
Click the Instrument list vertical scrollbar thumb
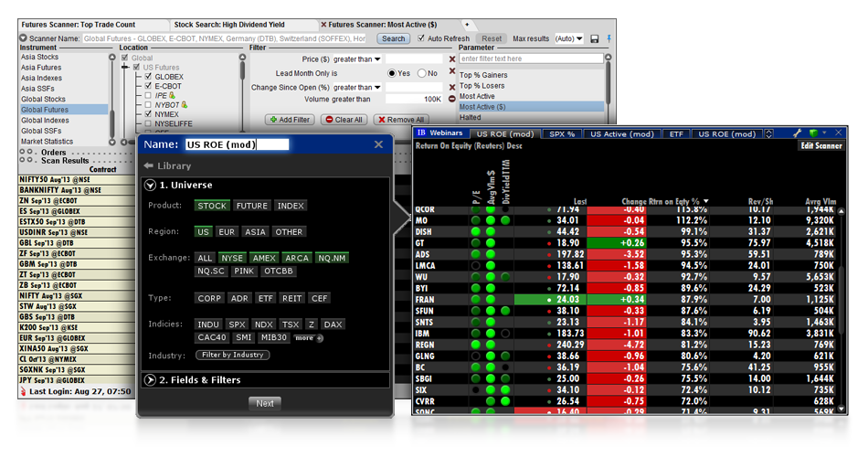pos(112,123)
